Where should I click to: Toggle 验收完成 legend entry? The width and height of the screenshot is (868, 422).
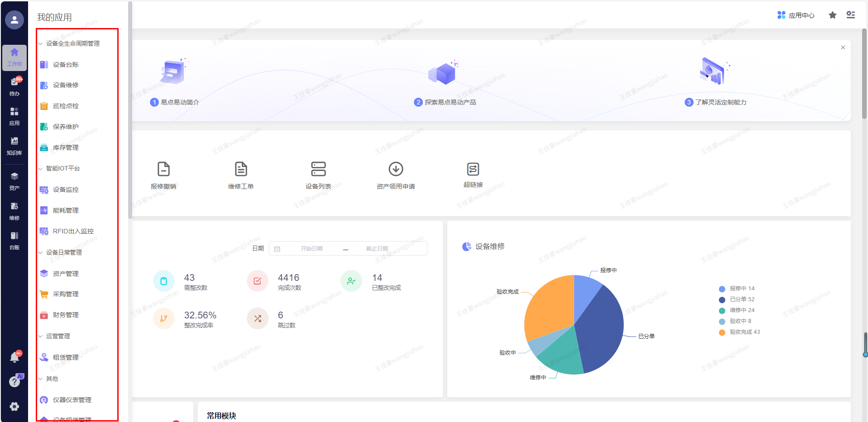pos(744,332)
